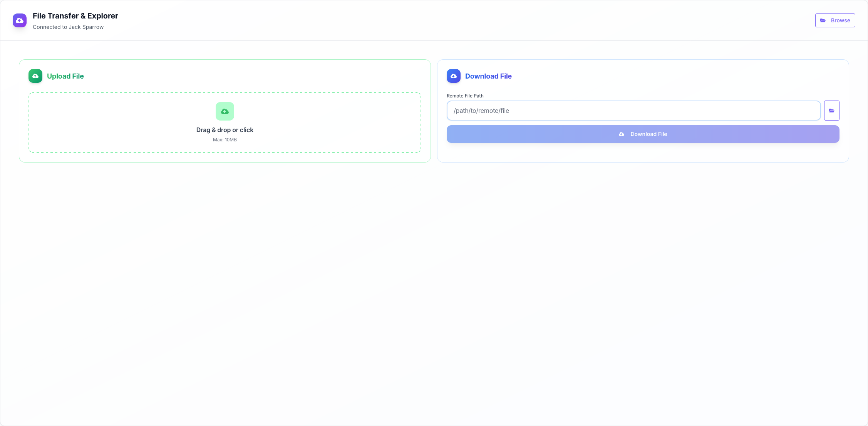Click the Remote File Path label
Image resolution: width=868 pixels, height=426 pixels.
[465, 96]
